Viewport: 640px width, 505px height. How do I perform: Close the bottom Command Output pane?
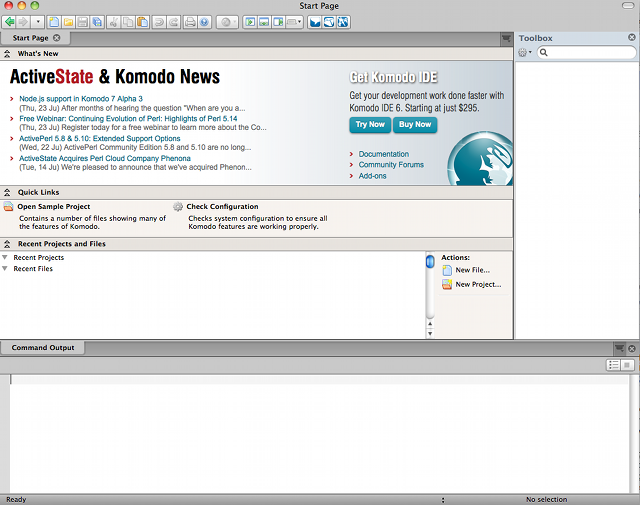[x=632, y=349]
